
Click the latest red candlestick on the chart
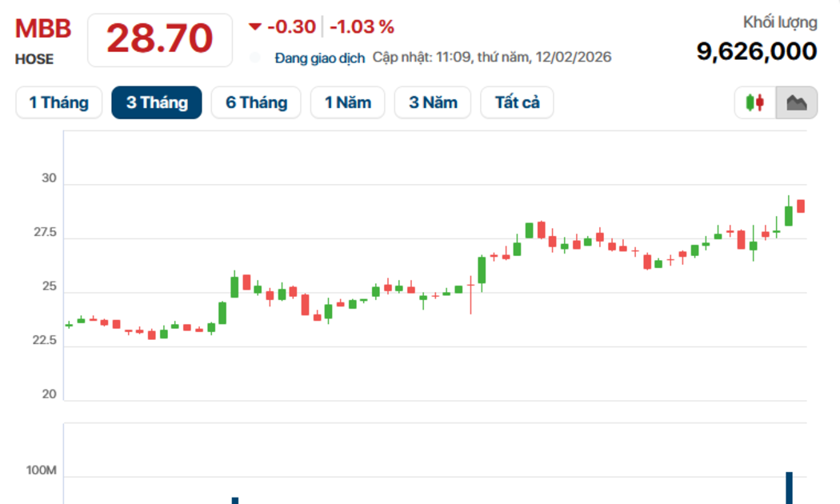800,206
